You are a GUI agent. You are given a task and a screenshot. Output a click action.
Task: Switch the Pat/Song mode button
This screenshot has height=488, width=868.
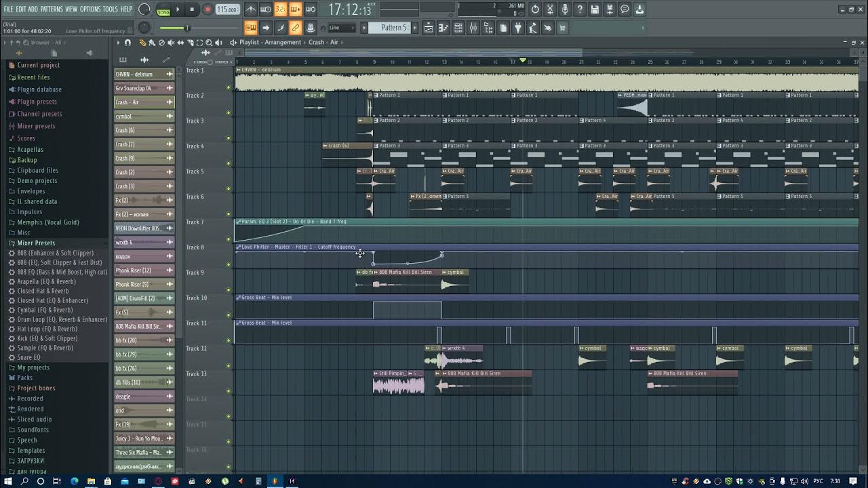point(163,9)
